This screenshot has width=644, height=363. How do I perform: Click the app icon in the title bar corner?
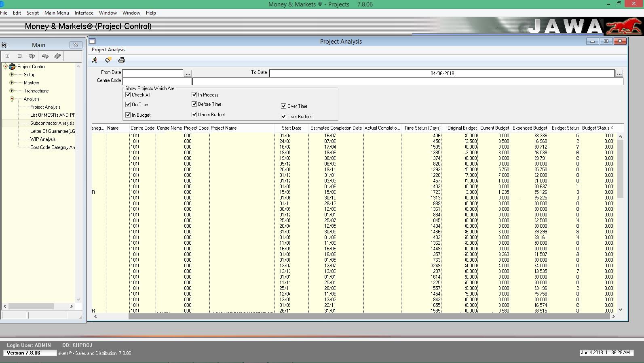click(2, 4)
